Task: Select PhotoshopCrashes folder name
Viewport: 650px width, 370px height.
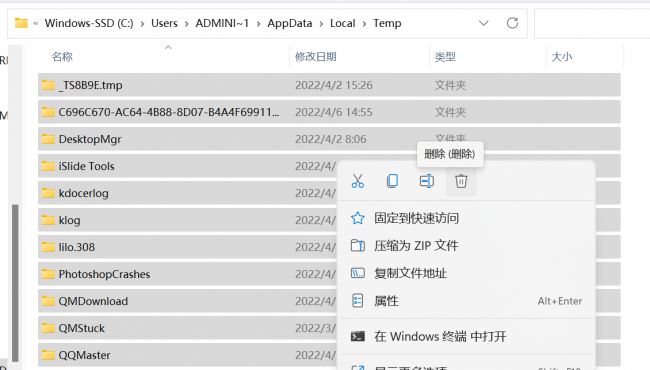Action: 104,274
